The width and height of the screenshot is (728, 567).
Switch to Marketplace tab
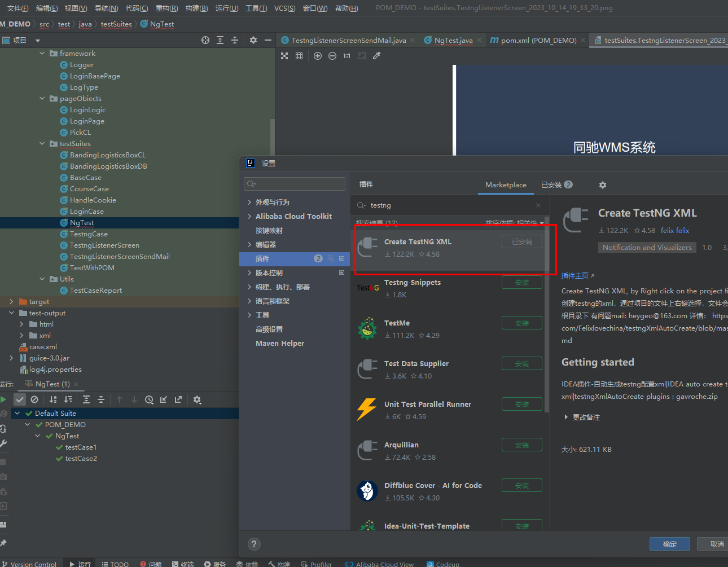(x=506, y=184)
